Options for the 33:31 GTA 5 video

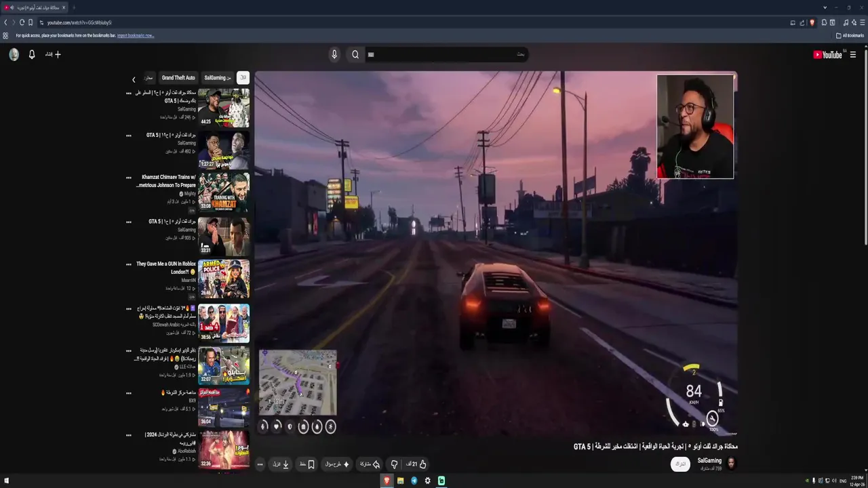pos(129,222)
